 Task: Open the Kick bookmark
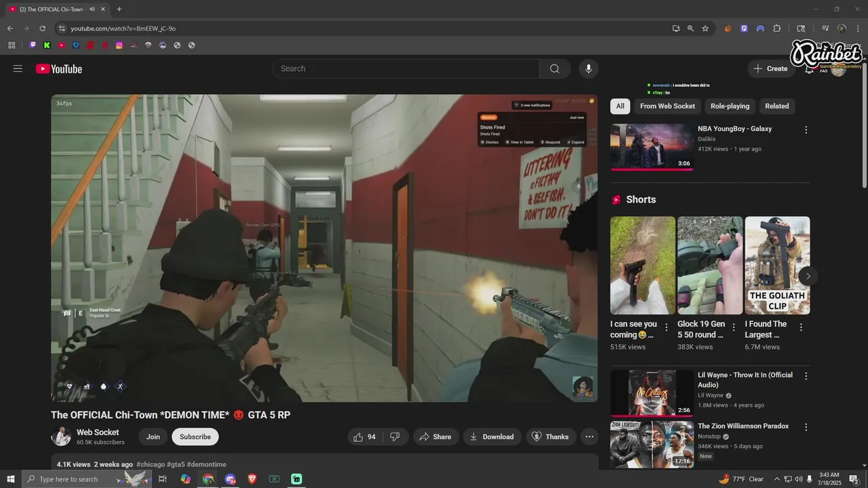pos(47,45)
